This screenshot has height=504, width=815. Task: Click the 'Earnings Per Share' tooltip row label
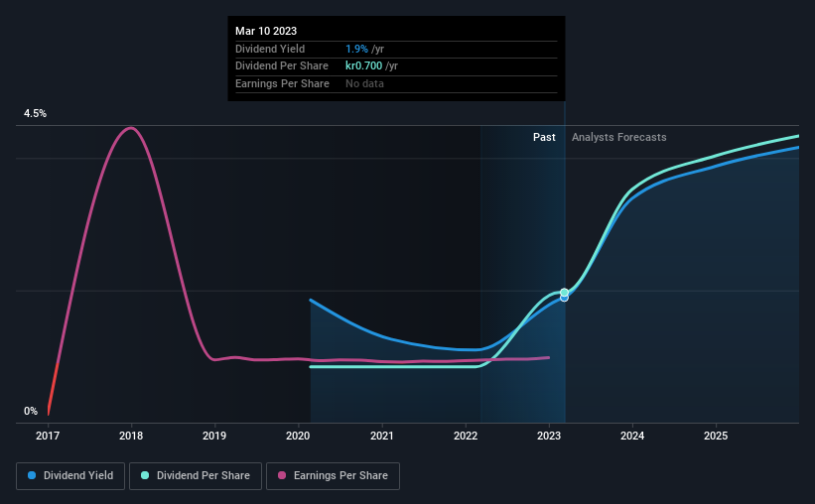pyautogui.click(x=282, y=83)
